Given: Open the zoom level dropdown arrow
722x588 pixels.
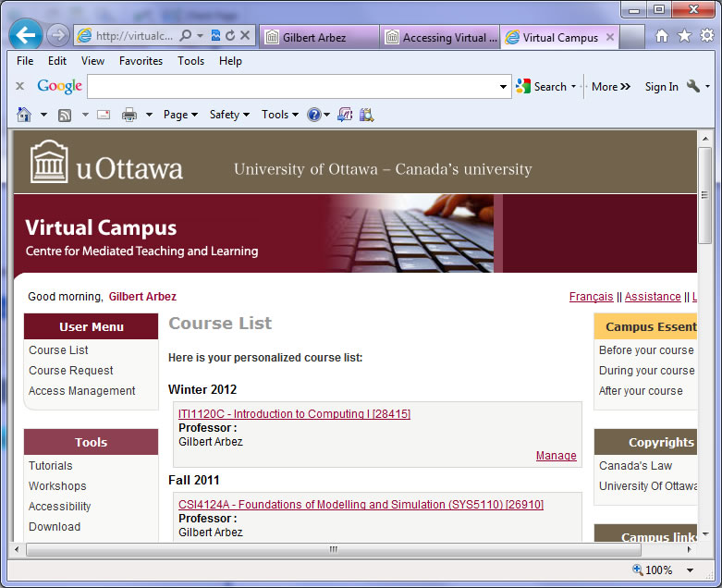Looking at the screenshot, I should pos(690,570).
